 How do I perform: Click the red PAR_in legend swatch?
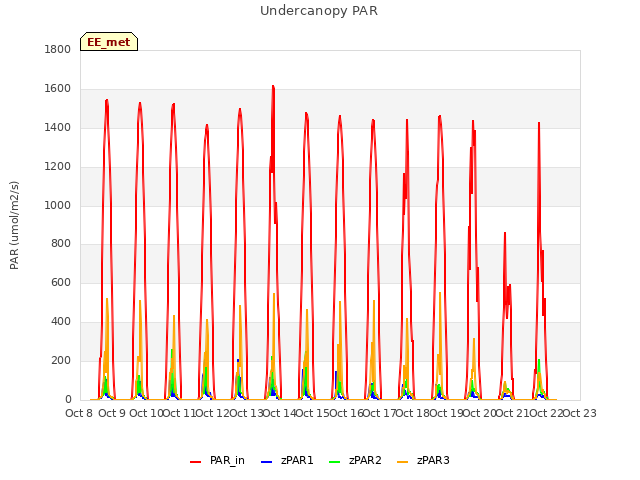(x=196, y=462)
